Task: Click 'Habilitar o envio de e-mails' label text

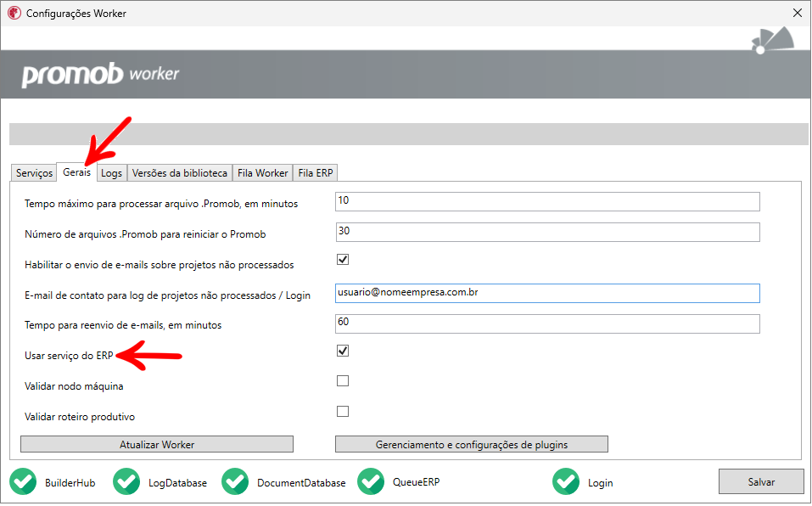Action: (159, 265)
